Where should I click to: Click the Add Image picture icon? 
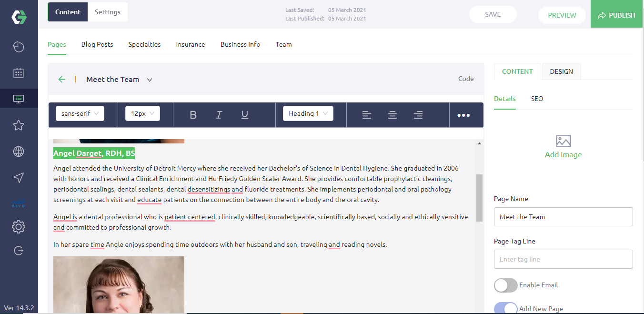pyautogui.click(x=563, y=141)
